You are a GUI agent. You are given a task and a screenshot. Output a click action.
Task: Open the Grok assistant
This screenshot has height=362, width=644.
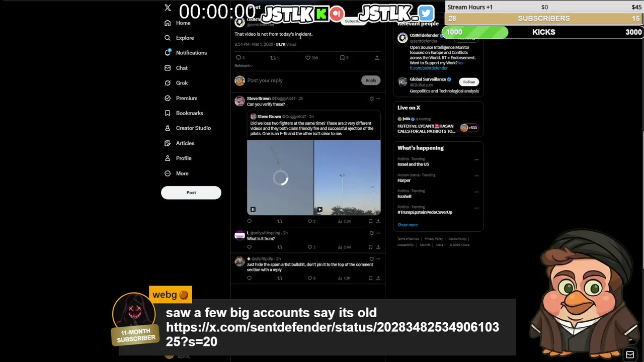point(176,83)
